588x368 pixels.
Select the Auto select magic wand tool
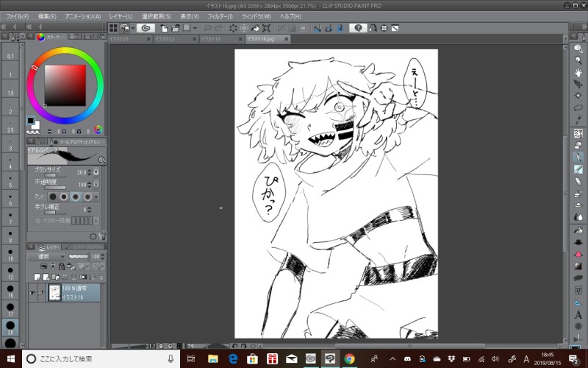click(x=578, y=96)
